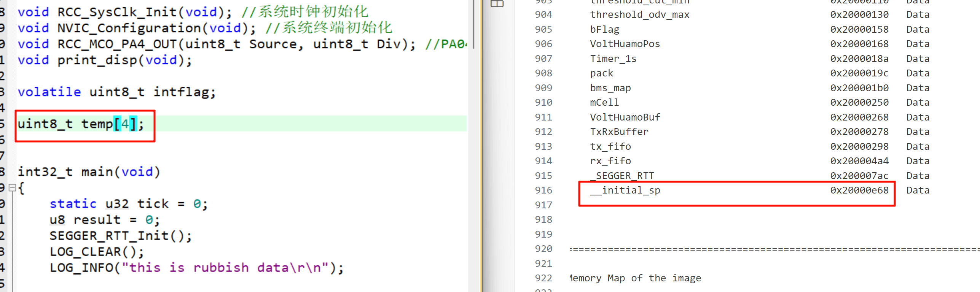980x292 pixels.
Task: Collapse the main function code block
Action: tap(12, 188)
